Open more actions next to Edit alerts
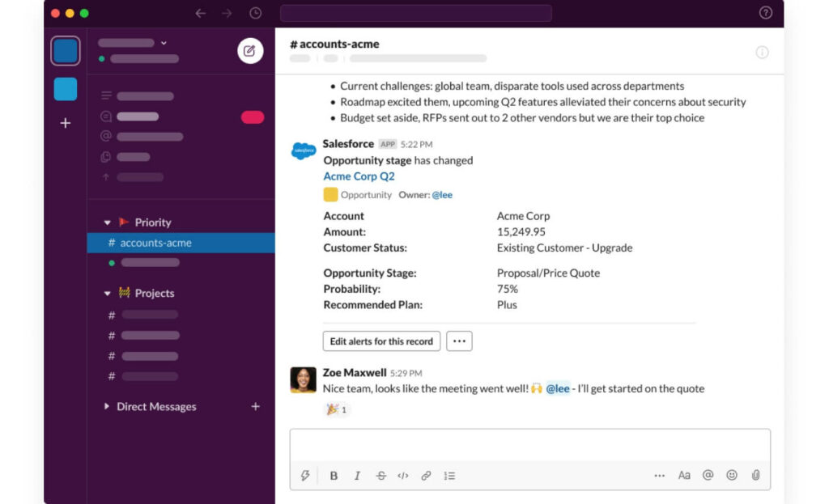The image size is (829, 504). 459,341
